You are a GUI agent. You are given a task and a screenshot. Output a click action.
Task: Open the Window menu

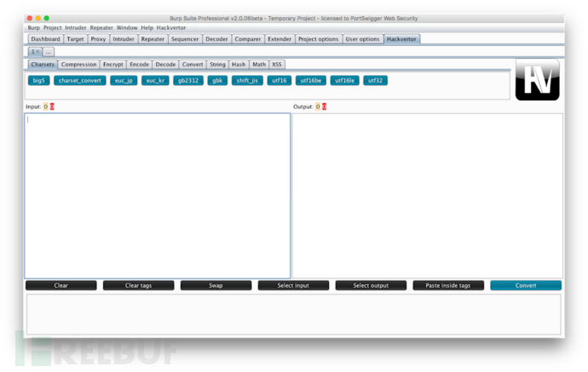127,28
